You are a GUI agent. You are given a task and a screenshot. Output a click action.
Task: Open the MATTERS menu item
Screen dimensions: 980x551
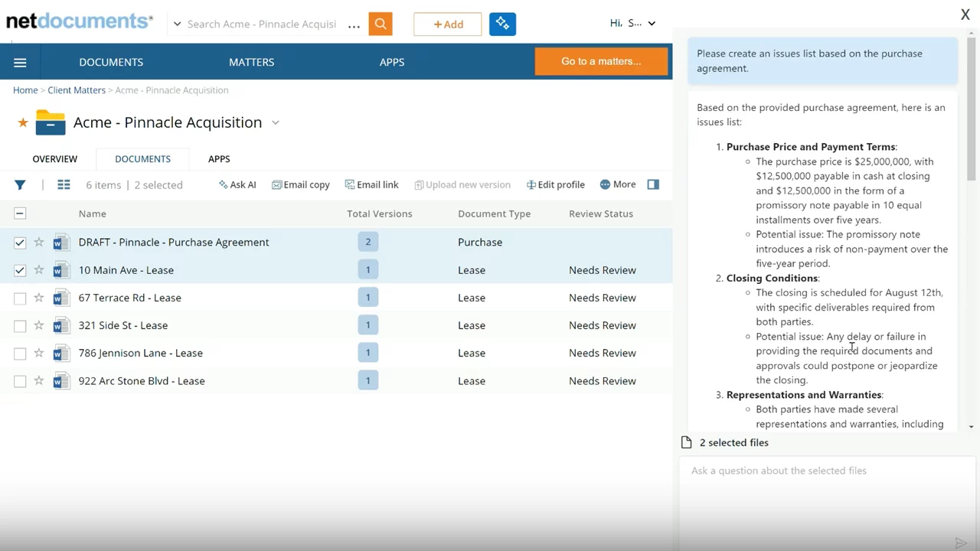(x=251, y=62)
